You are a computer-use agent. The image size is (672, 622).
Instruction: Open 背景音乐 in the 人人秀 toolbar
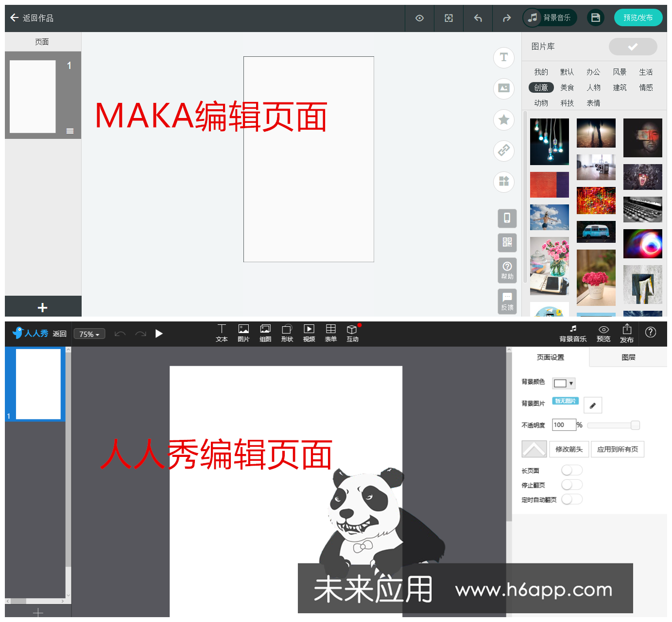pos(573,334)
